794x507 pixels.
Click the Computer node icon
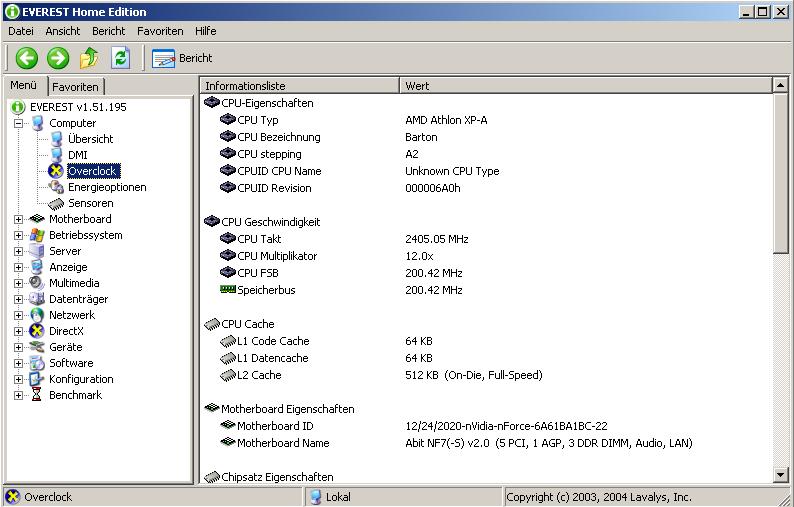tap(37, 123)
